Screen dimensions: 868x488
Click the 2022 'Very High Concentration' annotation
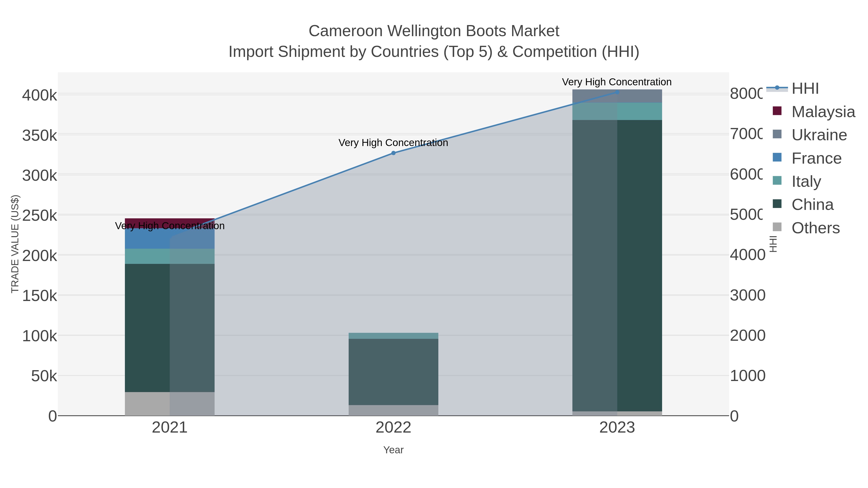[x=393, y=143]
